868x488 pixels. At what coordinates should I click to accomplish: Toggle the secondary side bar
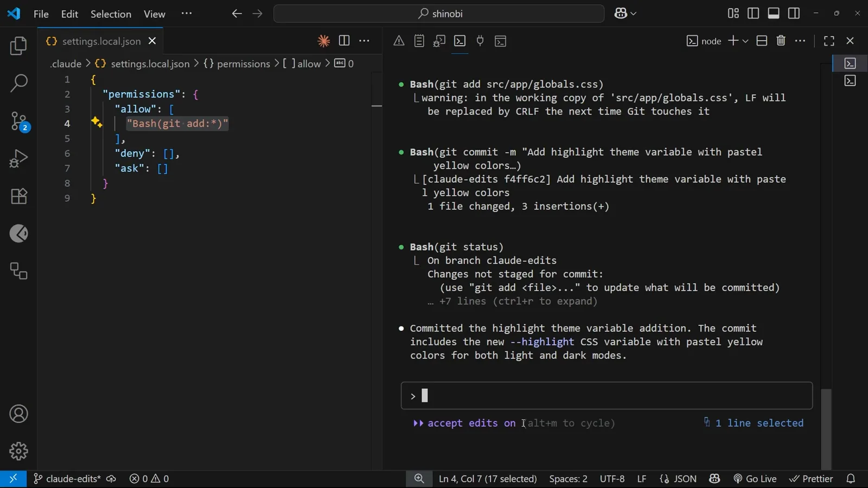coord(794,13)
